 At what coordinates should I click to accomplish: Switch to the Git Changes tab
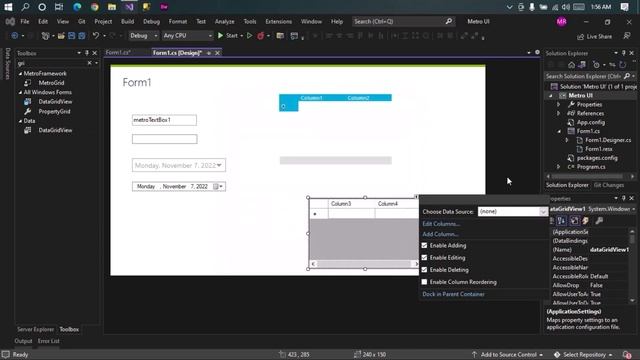click(x=609, y=185)
